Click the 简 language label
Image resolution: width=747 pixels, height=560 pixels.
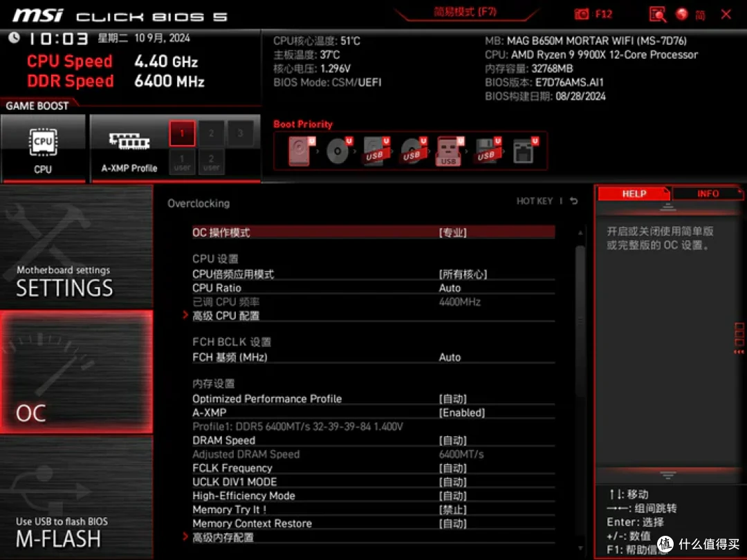[x=700, y=15]
